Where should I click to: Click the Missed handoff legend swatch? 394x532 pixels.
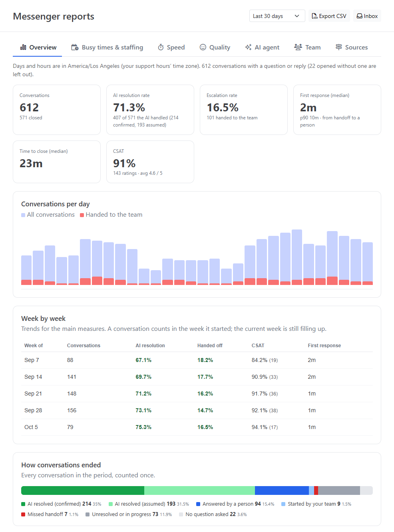[x=23, y=514]
